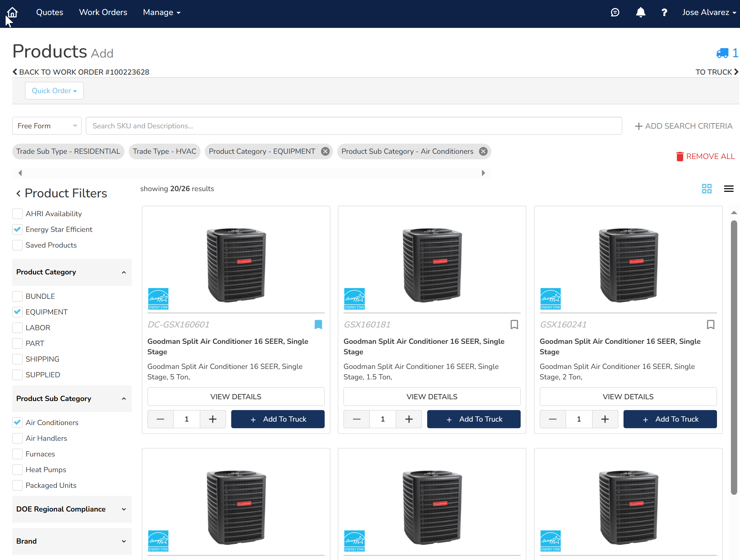Open the truck cart icon
The width and height of the screenshot is (740, 560).
(722, 53)
